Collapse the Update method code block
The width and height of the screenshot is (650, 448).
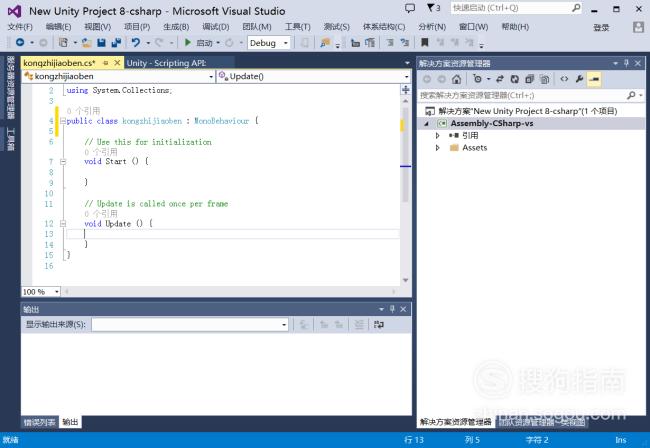(x=63, y=224)
